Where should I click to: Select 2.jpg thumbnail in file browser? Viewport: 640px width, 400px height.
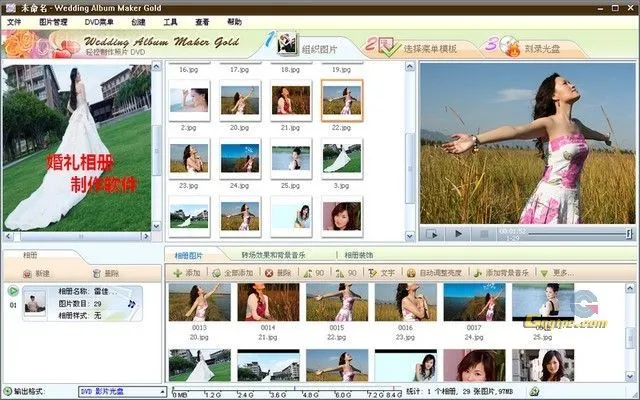point(189,101)
